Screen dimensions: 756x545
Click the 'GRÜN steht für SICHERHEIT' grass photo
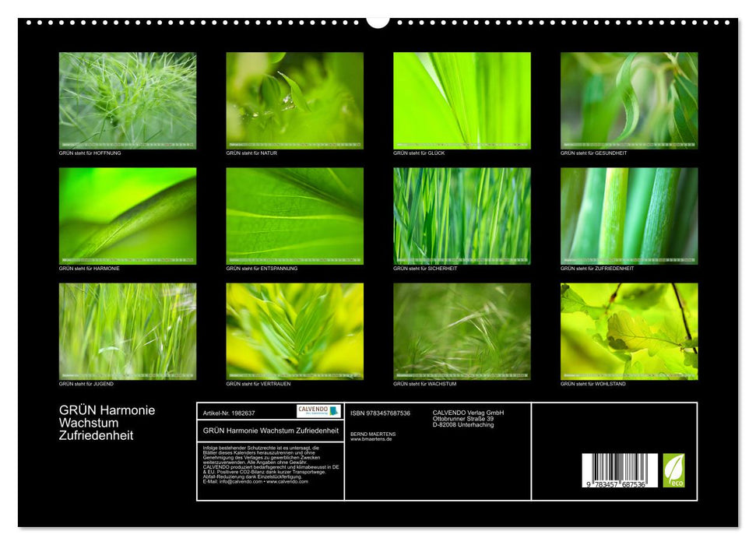462,216
